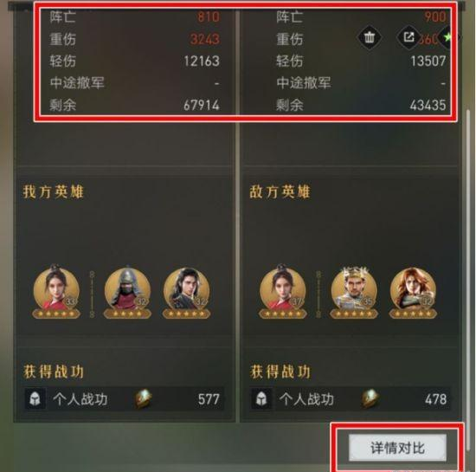Click the green star favorite icon

click(448, 37)
